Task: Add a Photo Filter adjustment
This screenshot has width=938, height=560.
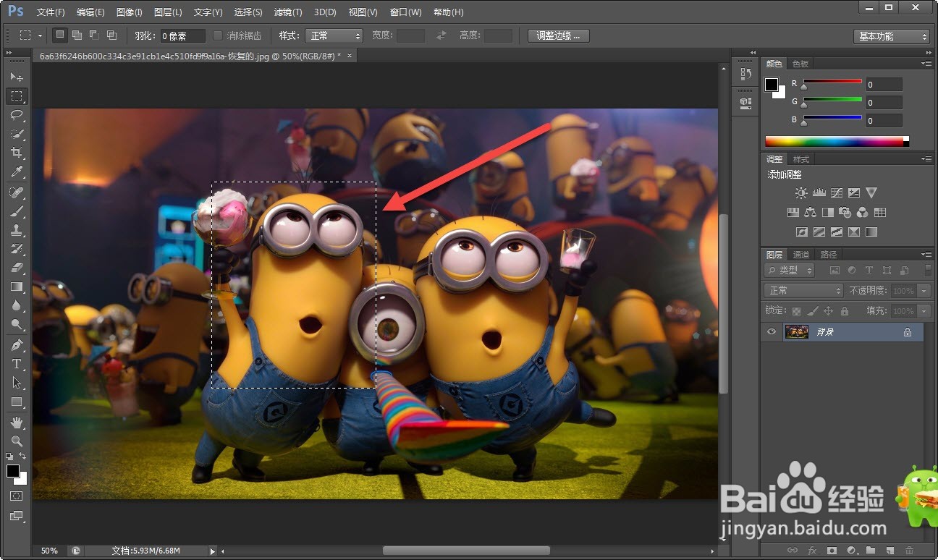Action: (x=845, y=213)
